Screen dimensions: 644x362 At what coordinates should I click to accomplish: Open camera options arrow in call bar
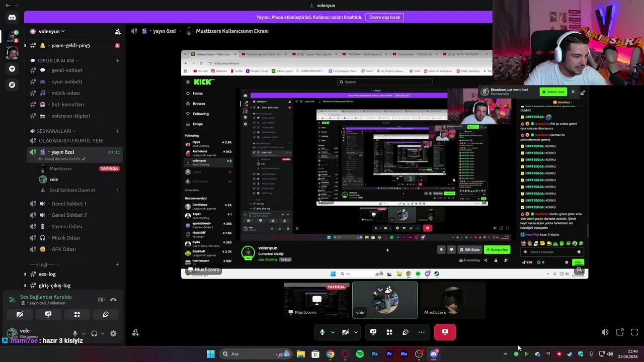(356, 332)
